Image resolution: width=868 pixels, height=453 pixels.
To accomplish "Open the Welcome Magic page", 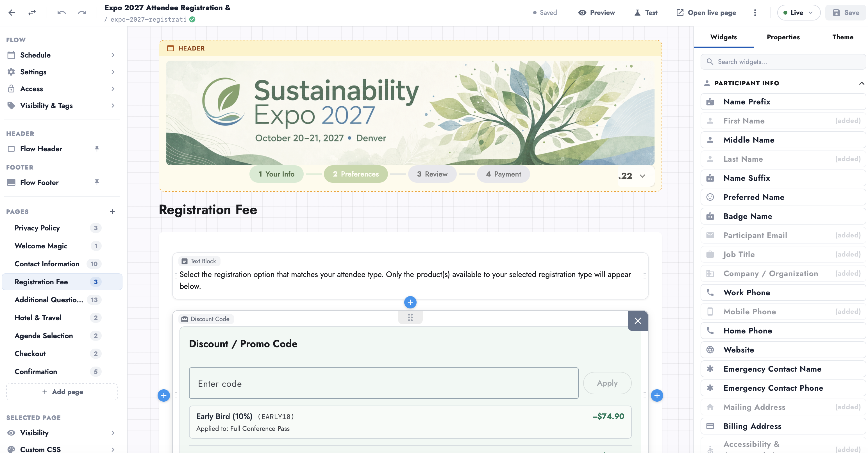I will pyautogui.click(x=62, y=246).
